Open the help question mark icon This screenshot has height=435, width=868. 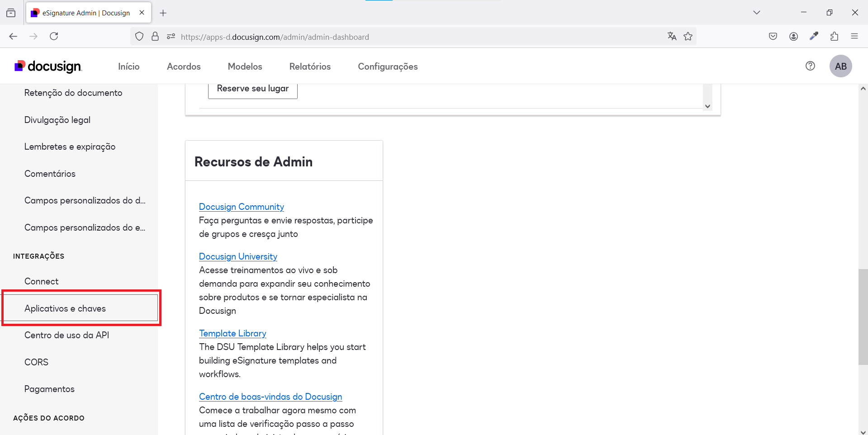(810, 66)
